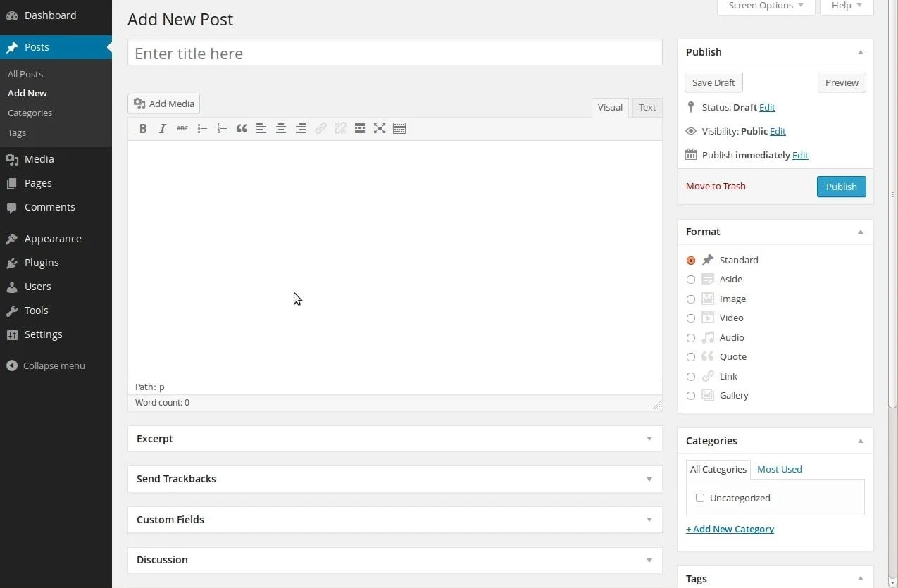The image size is (898, 588).
Task: Align text left
Action: click(261, 128)
